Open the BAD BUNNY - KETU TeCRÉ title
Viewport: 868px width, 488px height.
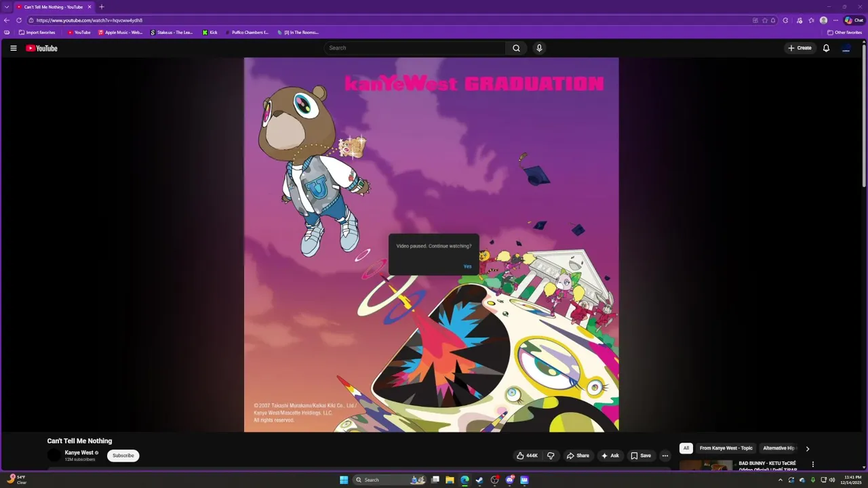coord(768,466)
